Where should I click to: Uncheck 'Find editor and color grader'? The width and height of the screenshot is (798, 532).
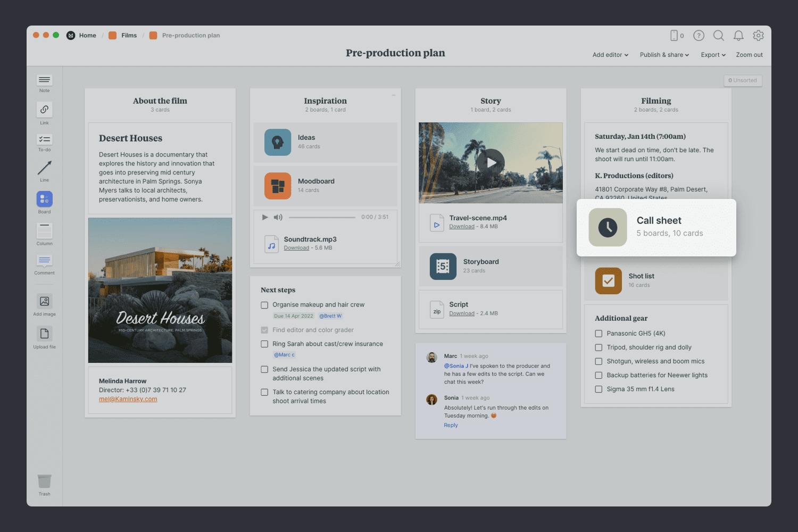click(x=264, y=330)
